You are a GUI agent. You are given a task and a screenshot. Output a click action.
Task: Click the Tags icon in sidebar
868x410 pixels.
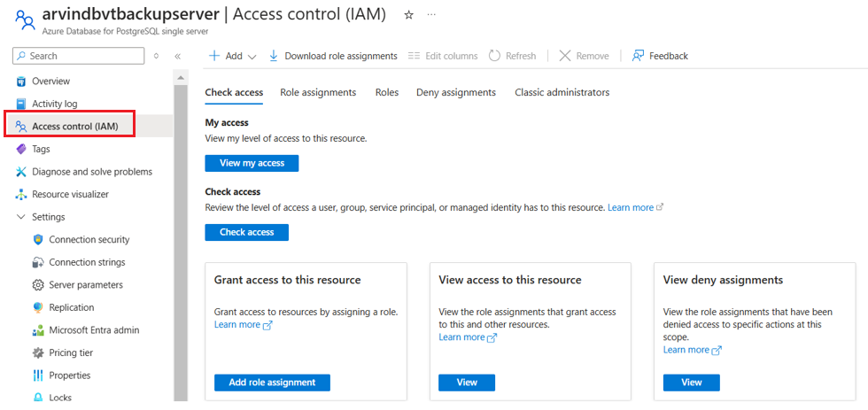pyautogui.click(x=21, y=150)
